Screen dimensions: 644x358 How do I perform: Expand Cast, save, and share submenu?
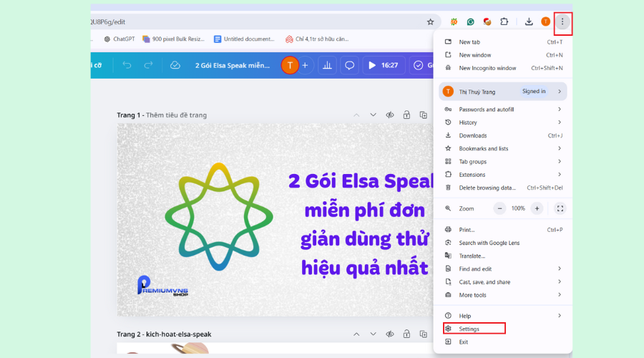(x=503, y=282)
